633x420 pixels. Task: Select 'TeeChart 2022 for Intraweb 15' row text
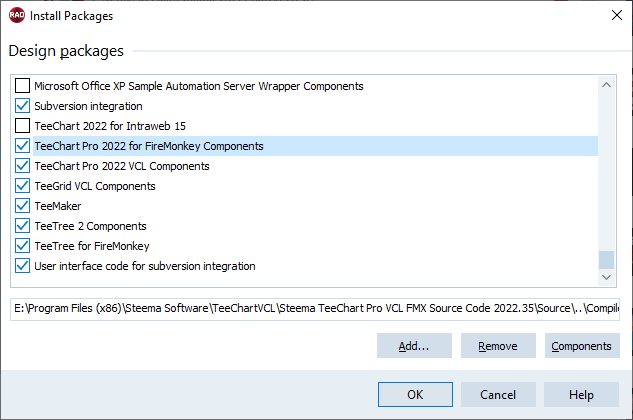[110, 126]
